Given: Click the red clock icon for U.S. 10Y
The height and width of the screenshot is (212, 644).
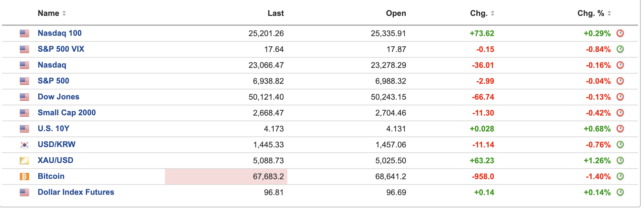Looking at the screenshot, I should [x=620, y=129].
